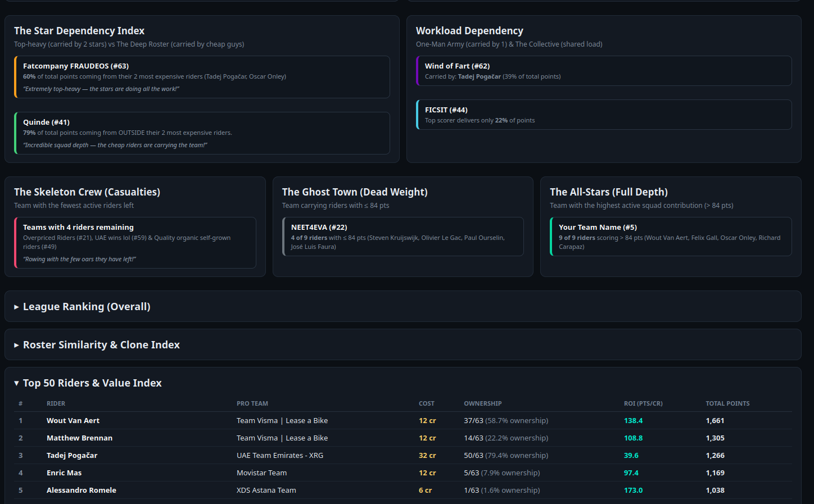The width and height of the screenshot is (814, 504).
Task: Select the Tadej Pogačar rider row
Action: pyautogui.click(x=403, y=455)
